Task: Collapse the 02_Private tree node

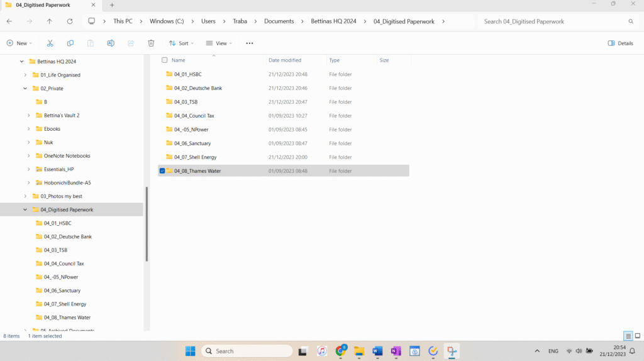Action: [25, 88]
